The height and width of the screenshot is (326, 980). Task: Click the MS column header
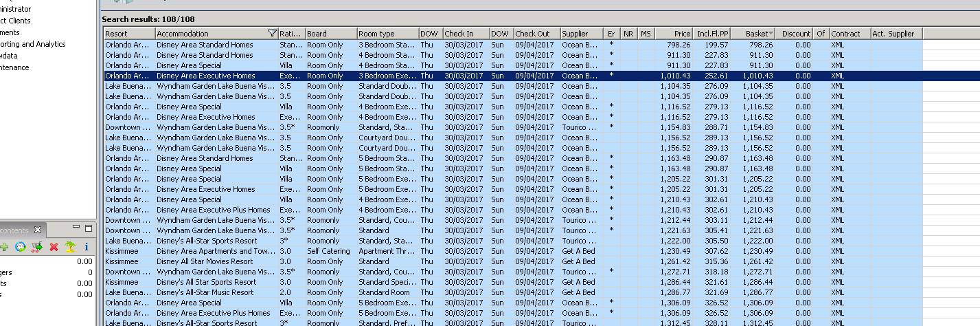pos(646,34)
